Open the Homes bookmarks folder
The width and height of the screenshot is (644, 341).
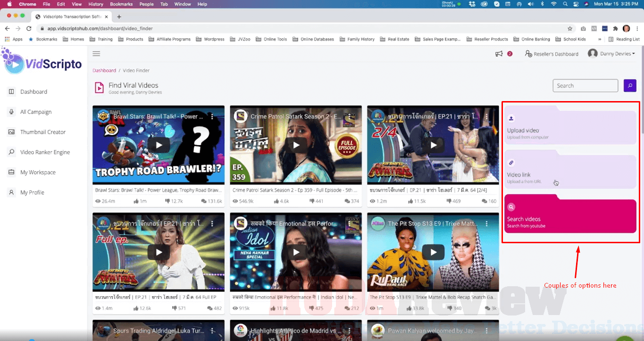click(x=73, y=39)
